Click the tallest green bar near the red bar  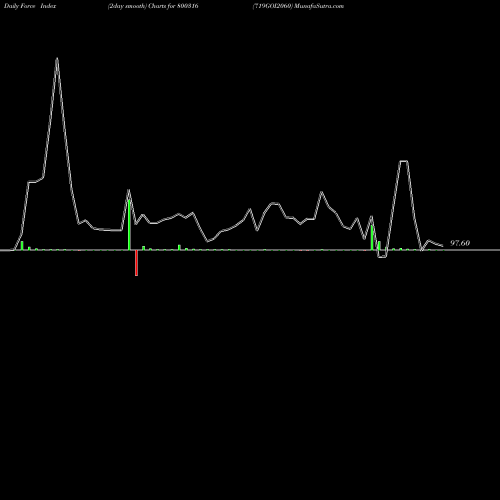click(x=129, y=225)
